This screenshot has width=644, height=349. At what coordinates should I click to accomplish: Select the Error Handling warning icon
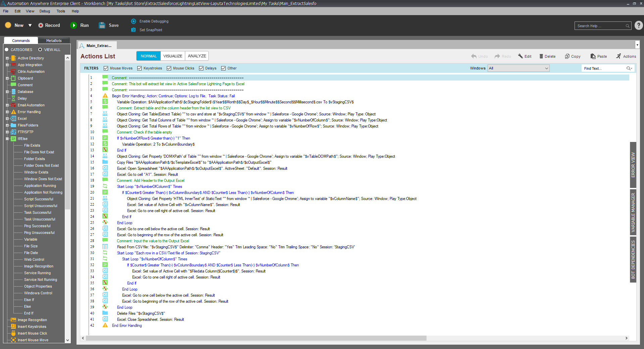(x=13, y=112)
